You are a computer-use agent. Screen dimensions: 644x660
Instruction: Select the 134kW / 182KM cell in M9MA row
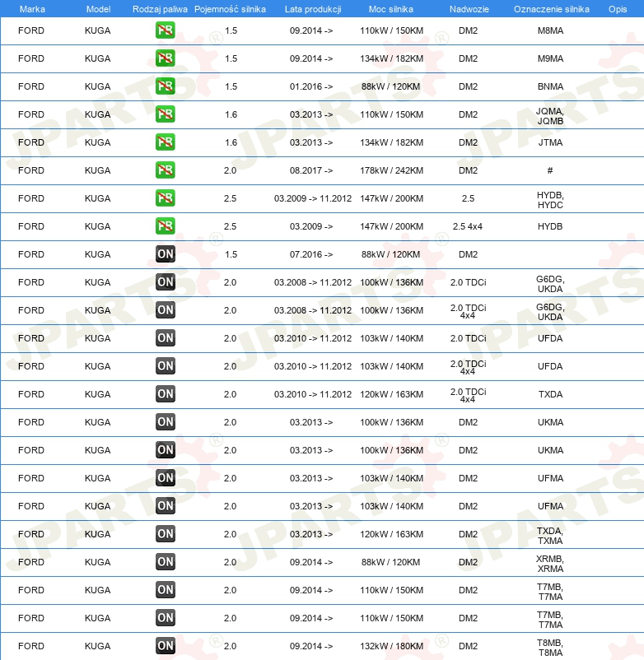[391, 58]
